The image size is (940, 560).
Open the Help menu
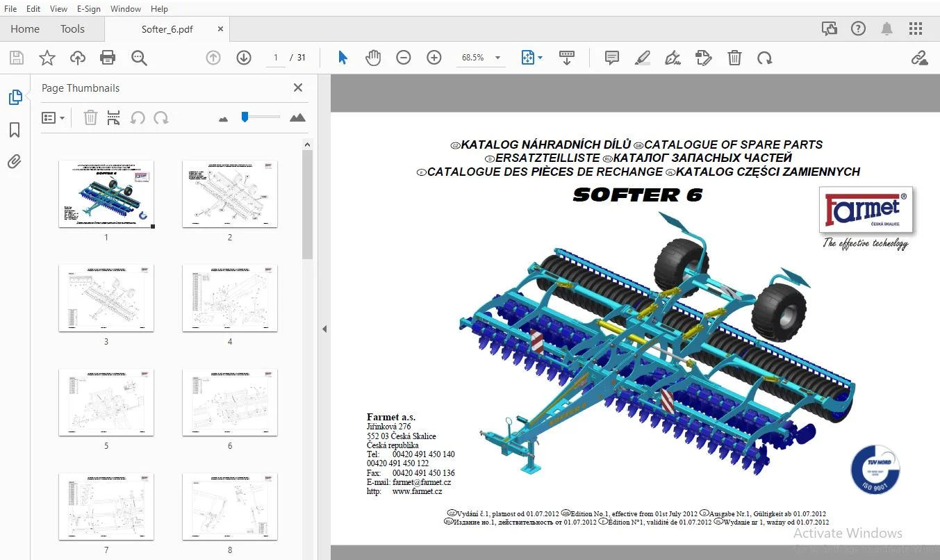tap(159, 9)
